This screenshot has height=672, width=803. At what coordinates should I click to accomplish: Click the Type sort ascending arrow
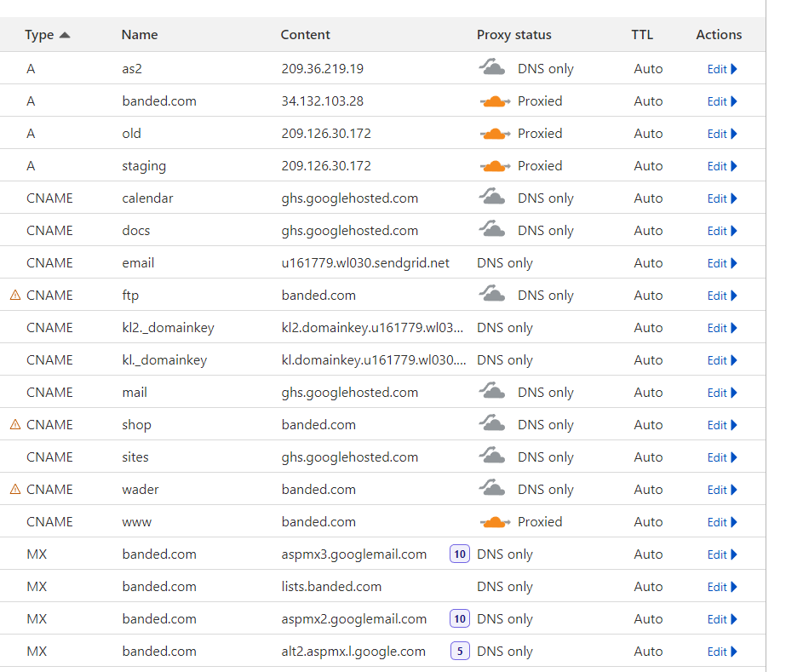[x=65, y=35]
